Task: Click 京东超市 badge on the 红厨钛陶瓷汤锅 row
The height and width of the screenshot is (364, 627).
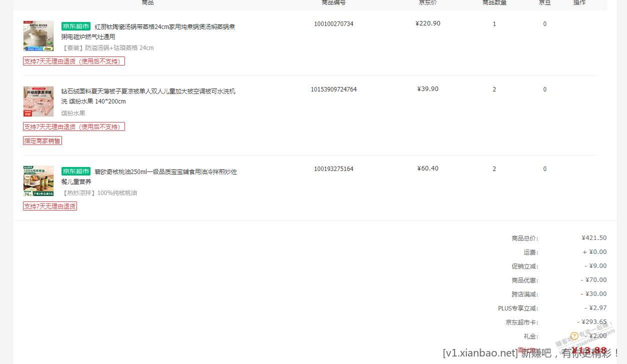Action: (76, 26)
